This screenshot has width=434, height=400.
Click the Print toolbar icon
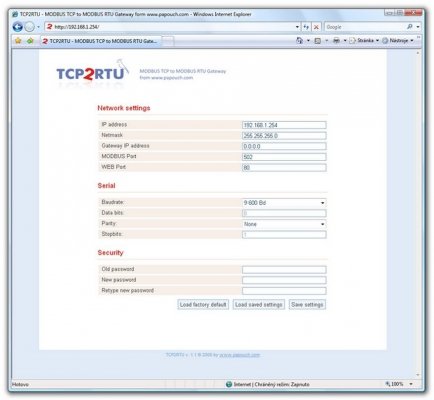pyautogui.click(x=336, y=41)
